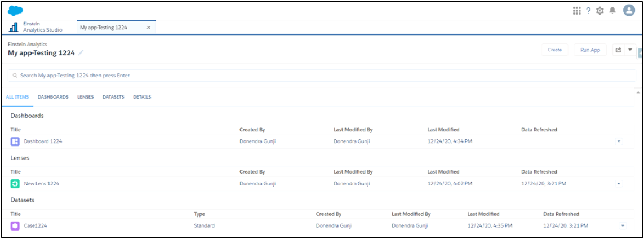Click the New Lens 1224 green icon
The image size is (644, 239).
click(15, 184)
